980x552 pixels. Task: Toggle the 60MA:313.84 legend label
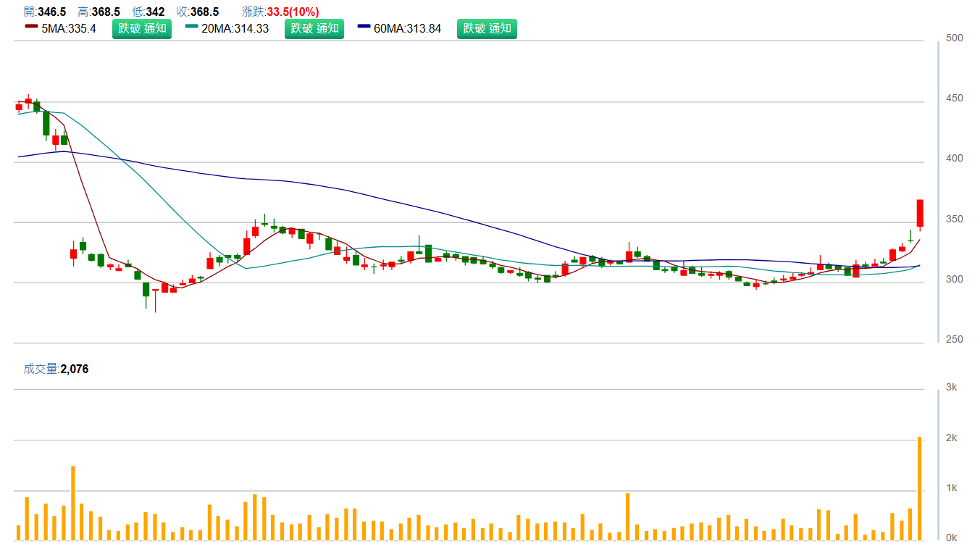point(407,29)
